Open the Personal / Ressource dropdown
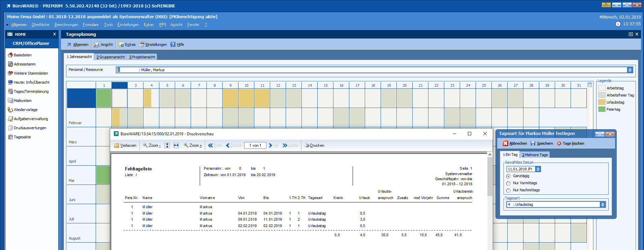The image size is (644, 250). (630, 70)
